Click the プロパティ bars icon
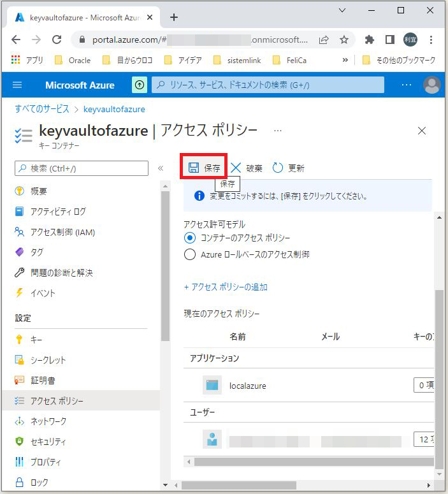This screenshot has width=448, height=494. 19,462
